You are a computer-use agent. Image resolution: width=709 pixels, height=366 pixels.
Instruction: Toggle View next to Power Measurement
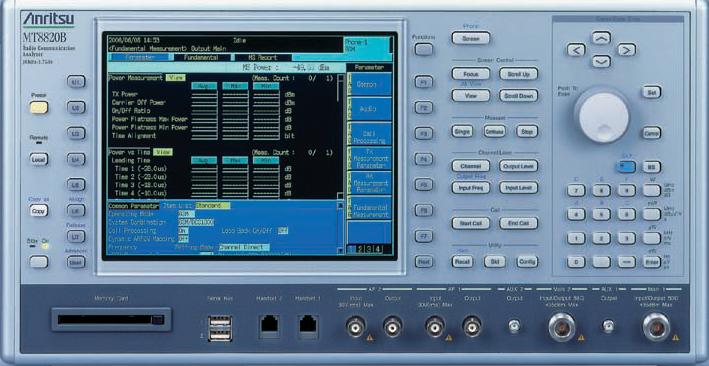175,78
